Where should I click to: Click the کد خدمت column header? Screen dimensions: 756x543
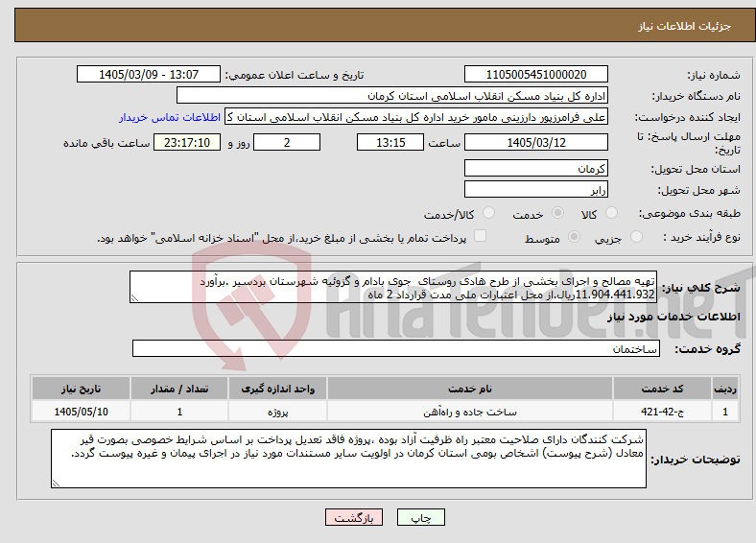663,389
